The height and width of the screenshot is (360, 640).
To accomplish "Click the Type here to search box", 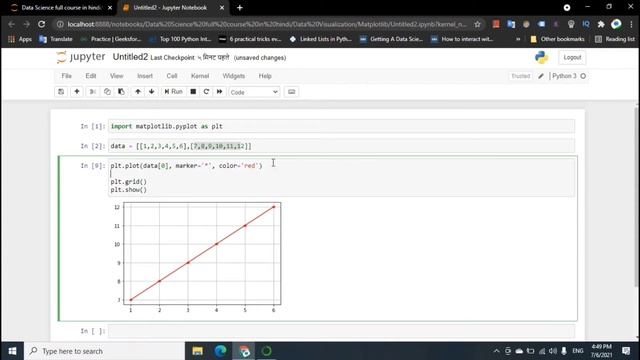I will coord(104,351).
